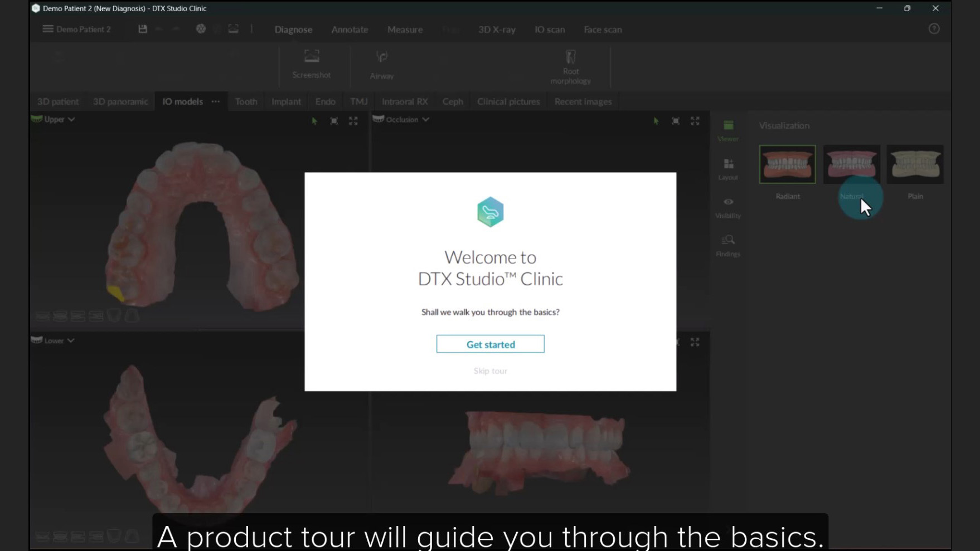Maximize the Occlusion viewport to fullscreen
Viewport: 980px width, 551px height.
[x=695, y=121]
